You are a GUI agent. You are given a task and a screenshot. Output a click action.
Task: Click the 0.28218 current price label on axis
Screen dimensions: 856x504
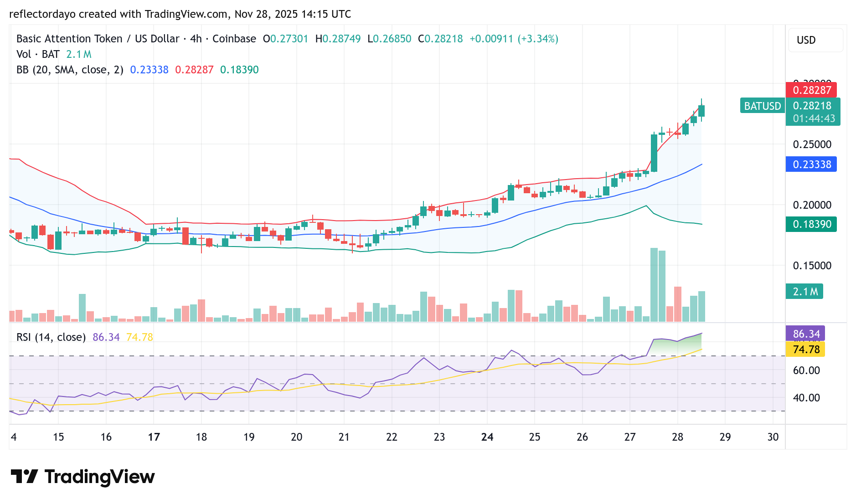pos(813,106)
